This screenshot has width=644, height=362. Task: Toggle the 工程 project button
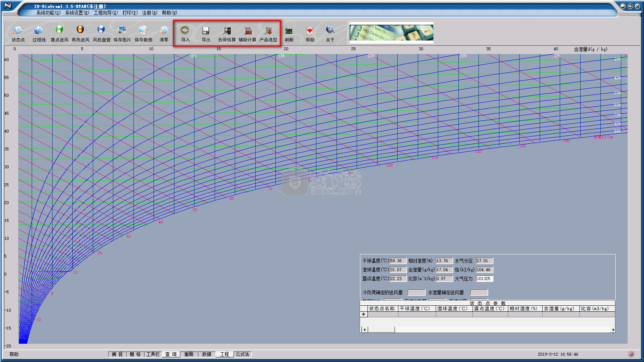[225, 354]
